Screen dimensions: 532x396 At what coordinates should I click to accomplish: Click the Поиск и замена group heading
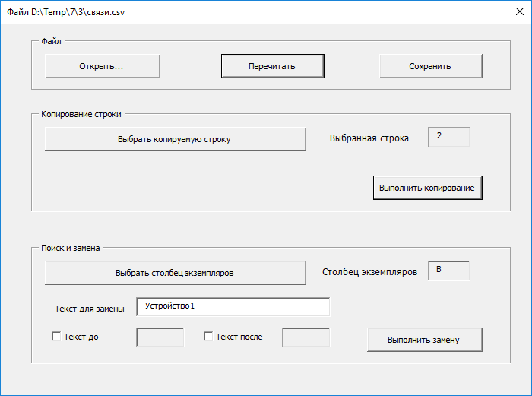point(71,248)
